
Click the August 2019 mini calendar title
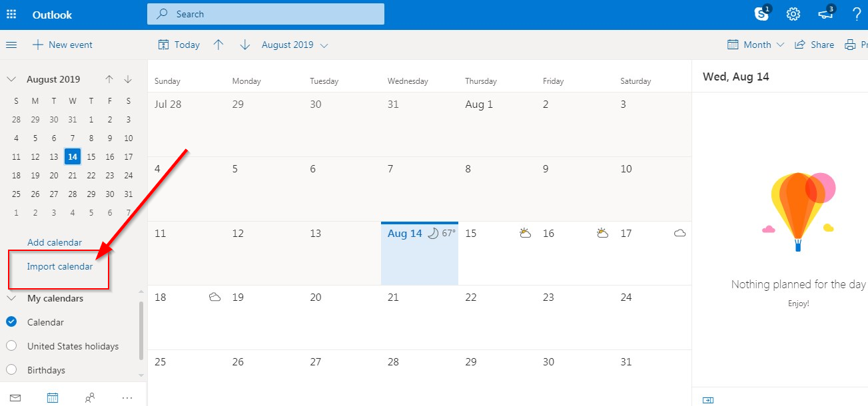point(53,79)
